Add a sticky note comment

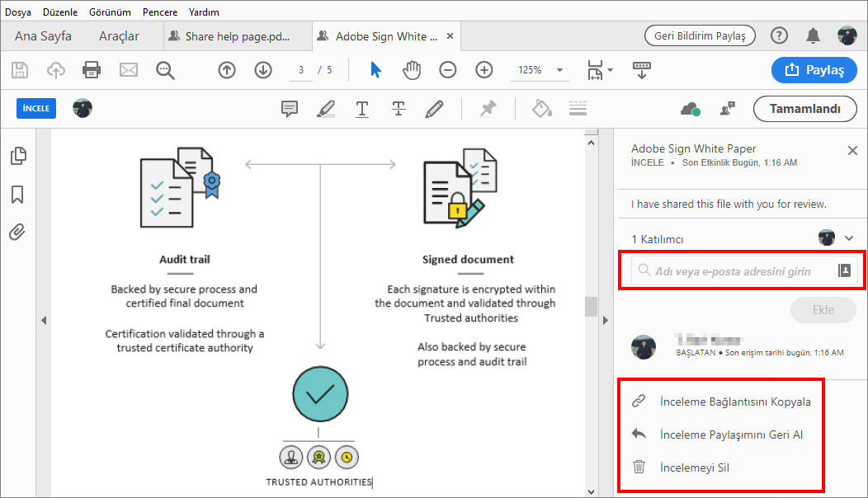290,109
